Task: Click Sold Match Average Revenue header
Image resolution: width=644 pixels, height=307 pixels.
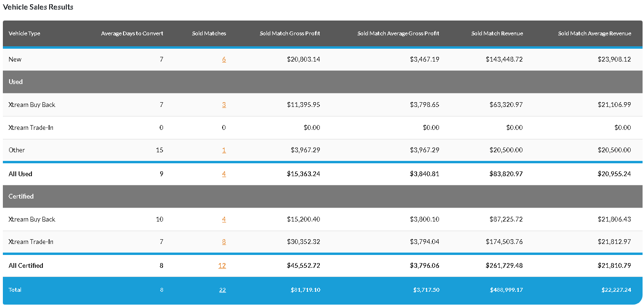Action: point(594,33)
